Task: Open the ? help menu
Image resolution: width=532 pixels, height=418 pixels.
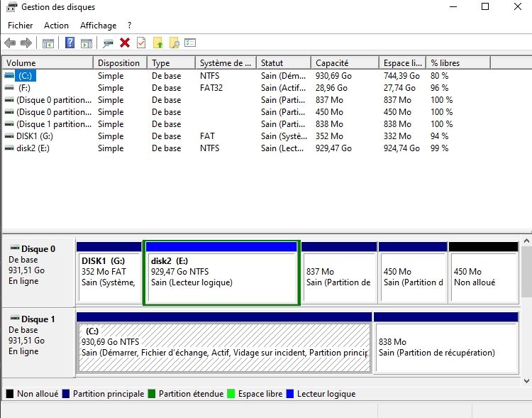Action: 130,26
